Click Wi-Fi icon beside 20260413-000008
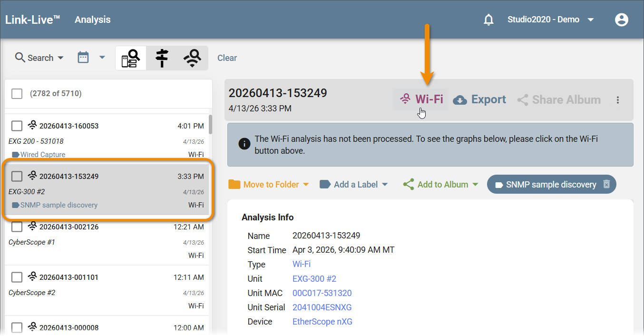 pyautogui.click(x=32, y=327)
